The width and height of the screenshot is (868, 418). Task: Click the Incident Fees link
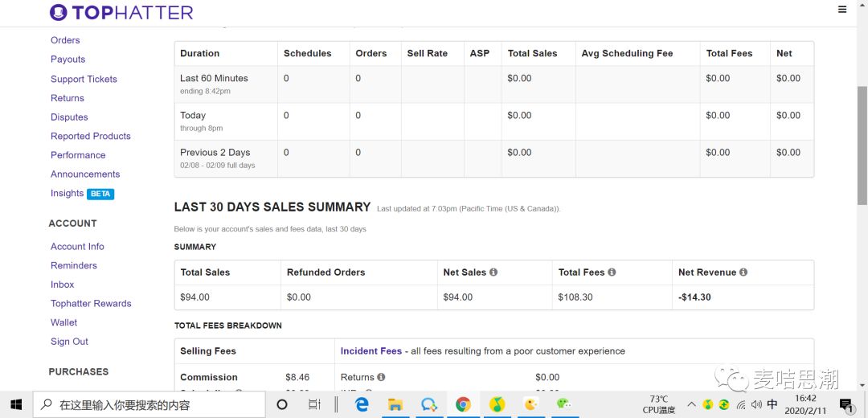371,351
